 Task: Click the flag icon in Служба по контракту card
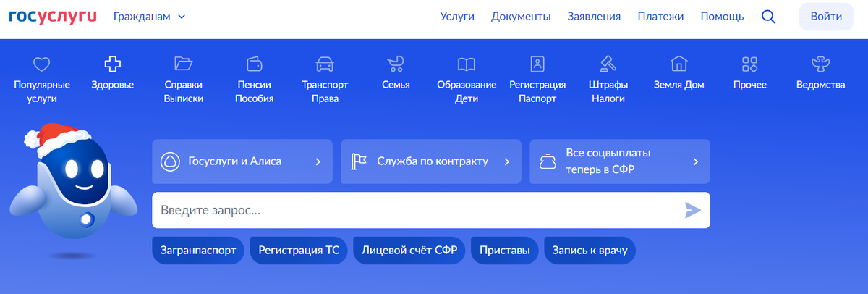[359, 161]
